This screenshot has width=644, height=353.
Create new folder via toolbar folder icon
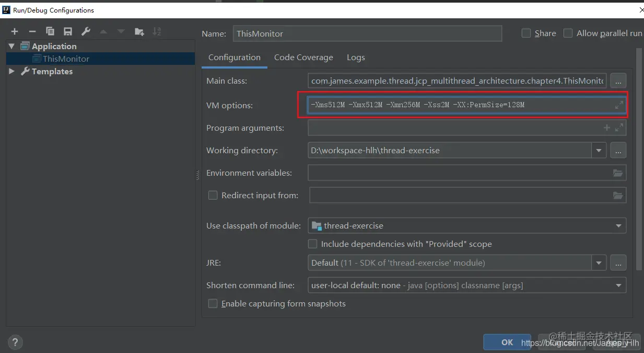(139, 32)
